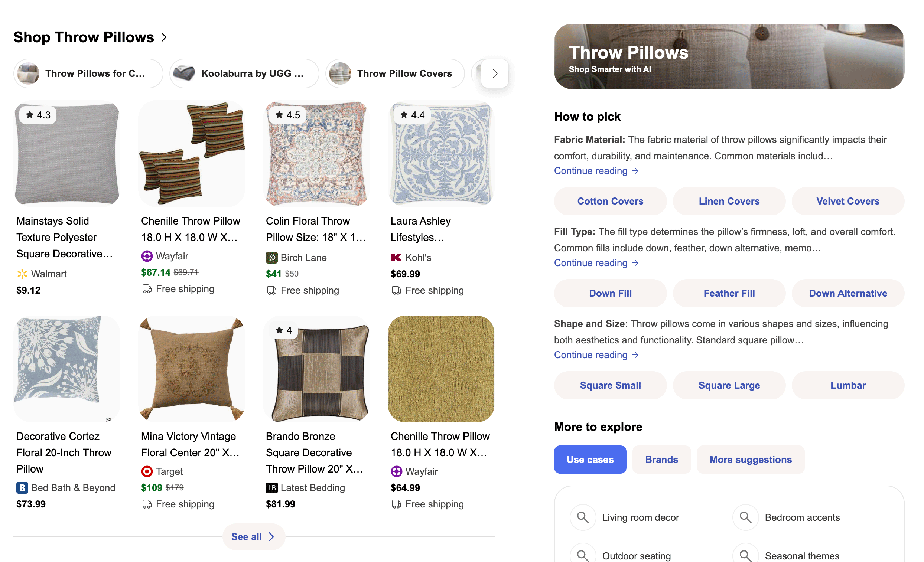The height and width of the screenshot is (562, 924).
Task: Click the Target bullseye icon
Action: tap(147, 472)
